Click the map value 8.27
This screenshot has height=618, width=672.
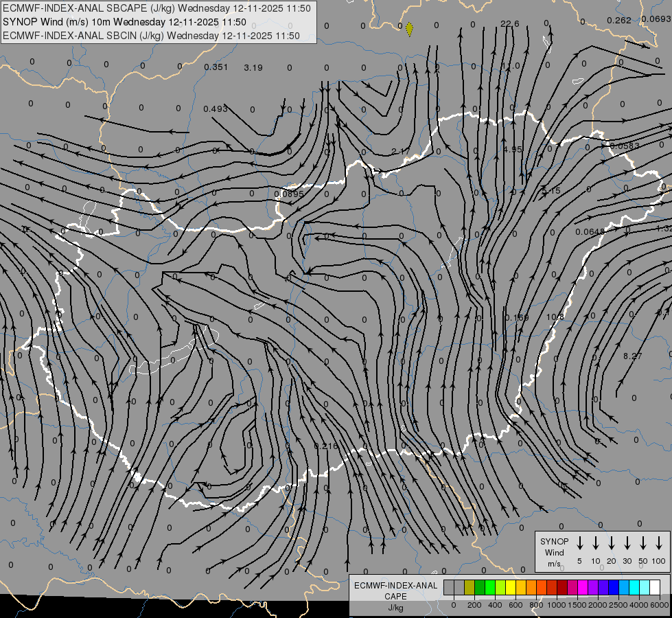coord(633,356)
